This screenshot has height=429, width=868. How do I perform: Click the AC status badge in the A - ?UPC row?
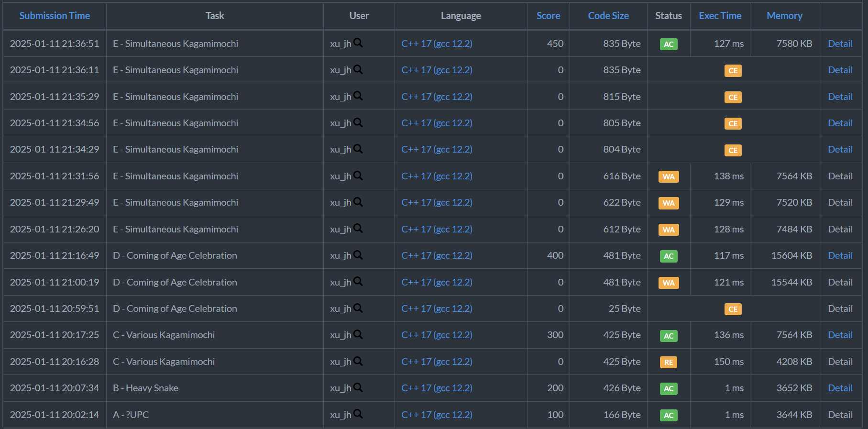[669, 415]
